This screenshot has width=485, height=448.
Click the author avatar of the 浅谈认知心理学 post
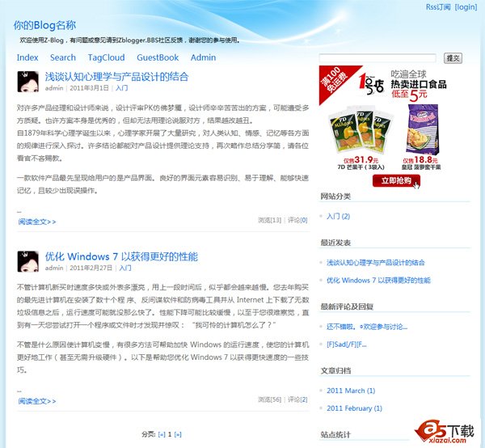tap(27, 82)
